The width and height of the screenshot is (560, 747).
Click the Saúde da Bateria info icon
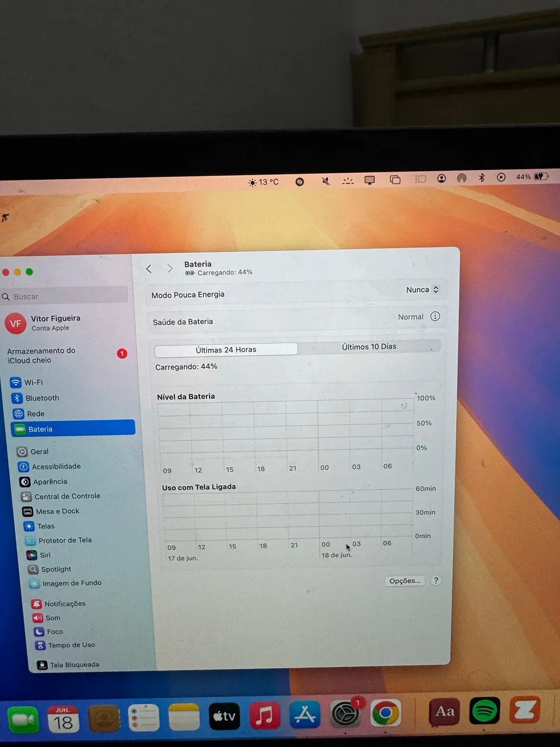[x=435, y=316]
